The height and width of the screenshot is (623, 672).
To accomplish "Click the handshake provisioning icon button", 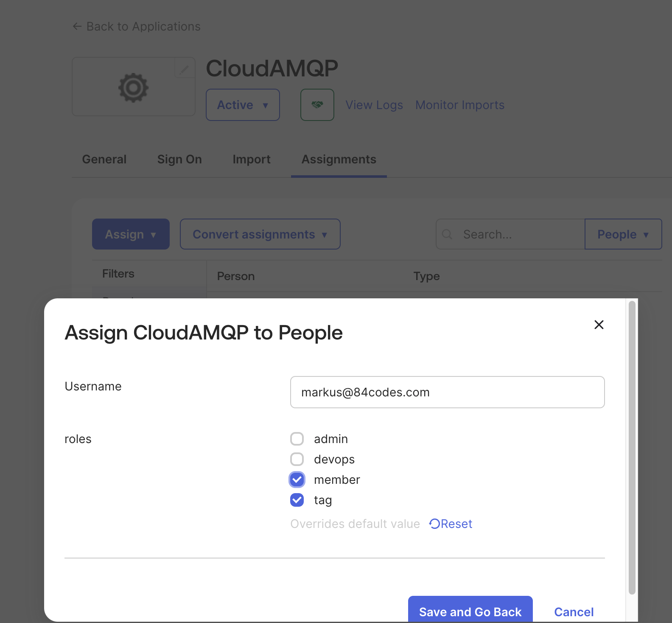I will (x=317, y=105).
